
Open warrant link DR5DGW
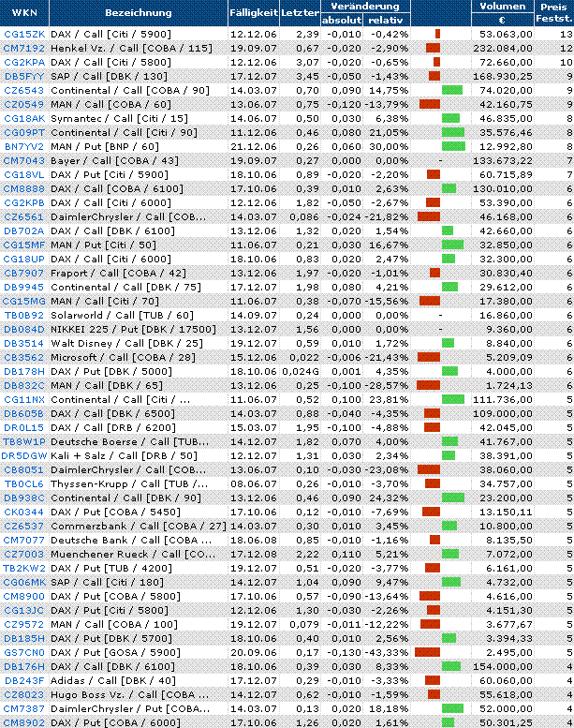24,456
